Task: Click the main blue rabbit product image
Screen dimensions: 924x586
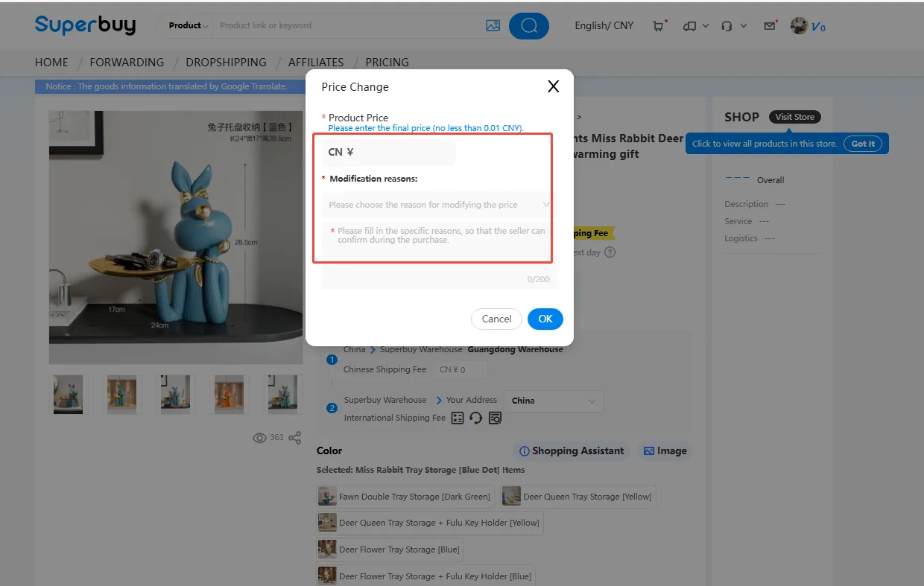Action: coord(176,238)
